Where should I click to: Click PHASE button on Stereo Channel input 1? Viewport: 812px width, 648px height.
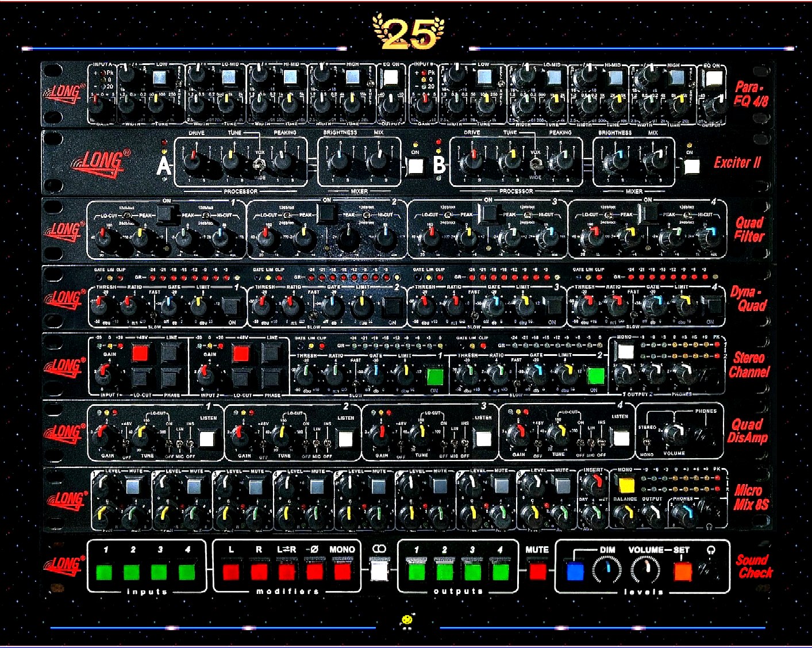coord(171,378)
